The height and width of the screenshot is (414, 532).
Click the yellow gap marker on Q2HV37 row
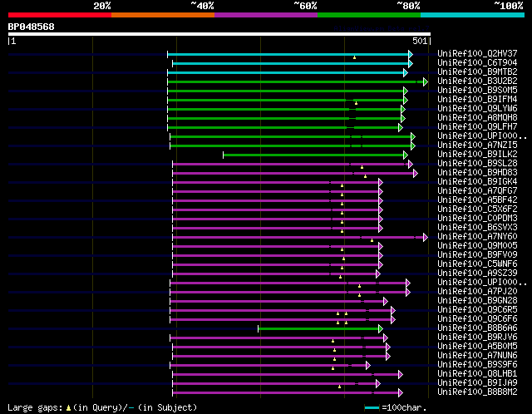pos(355,57)
